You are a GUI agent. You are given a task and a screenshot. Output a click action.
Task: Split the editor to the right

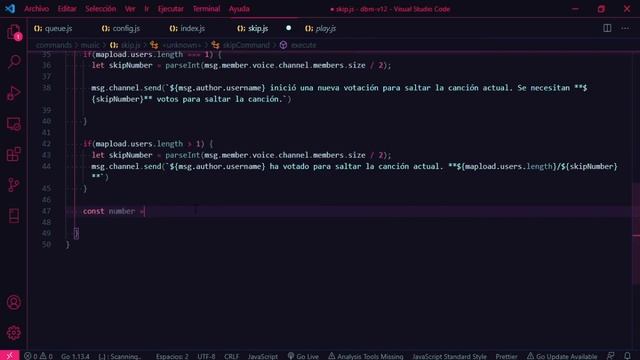[x=607, y=28]
